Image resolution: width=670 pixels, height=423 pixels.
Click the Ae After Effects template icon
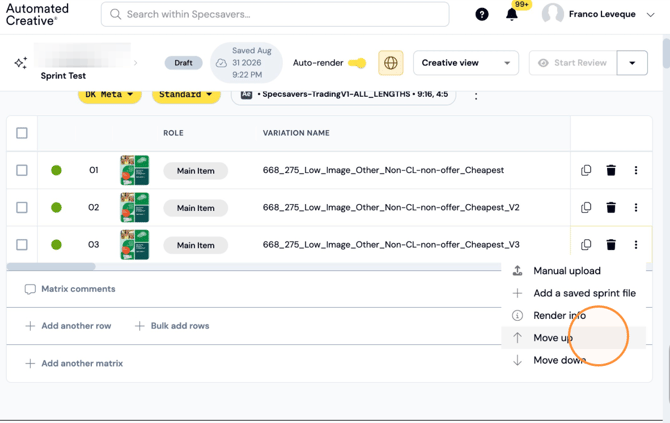click(247, 94)
